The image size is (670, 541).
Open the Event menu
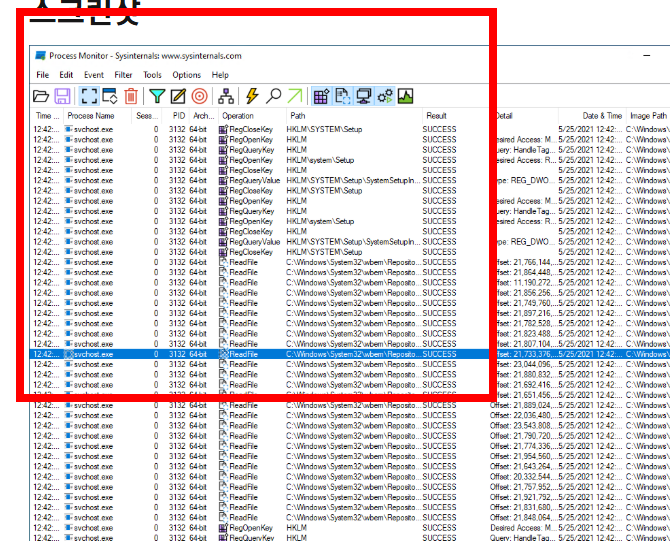coord(94,75)
